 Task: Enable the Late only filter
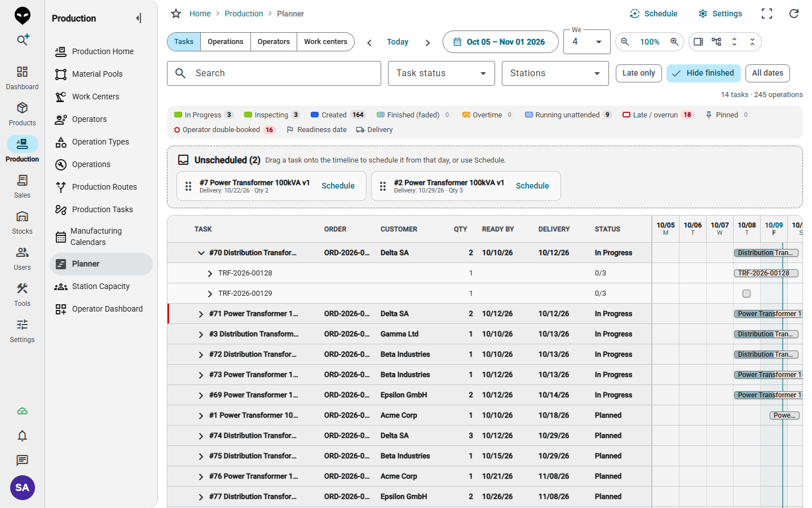coord(639,73)
